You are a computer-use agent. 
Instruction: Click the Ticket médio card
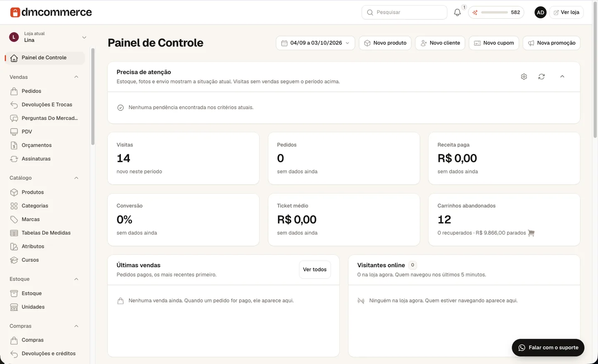(x=344, y=220)
